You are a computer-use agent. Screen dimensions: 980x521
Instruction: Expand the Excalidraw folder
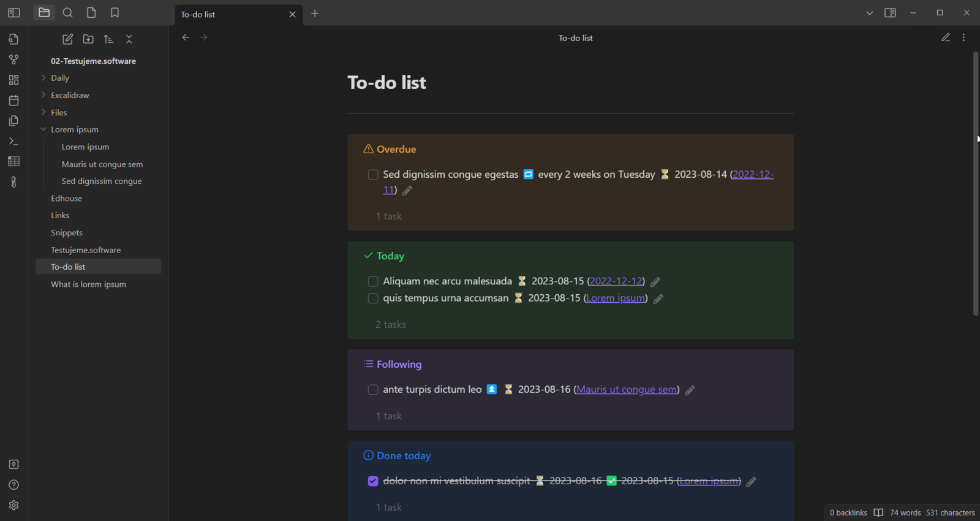43,95
